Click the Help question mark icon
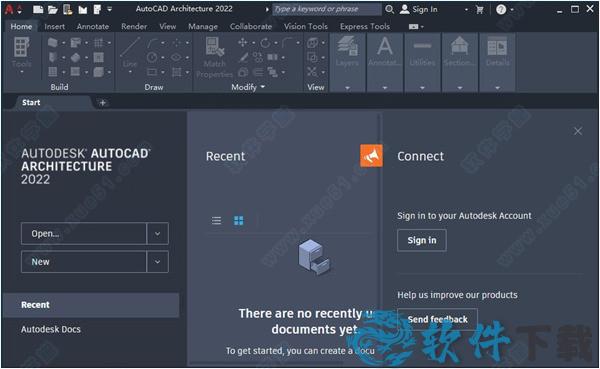 501,10
